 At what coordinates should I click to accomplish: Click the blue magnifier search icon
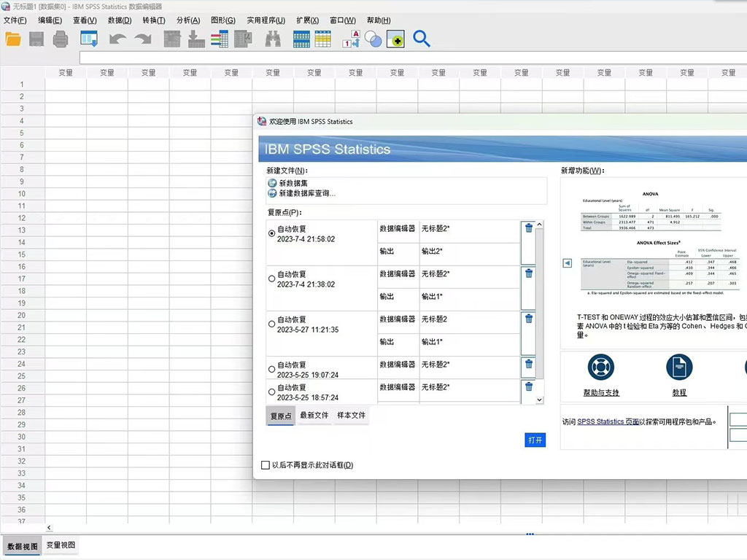(x=422, y=39)
